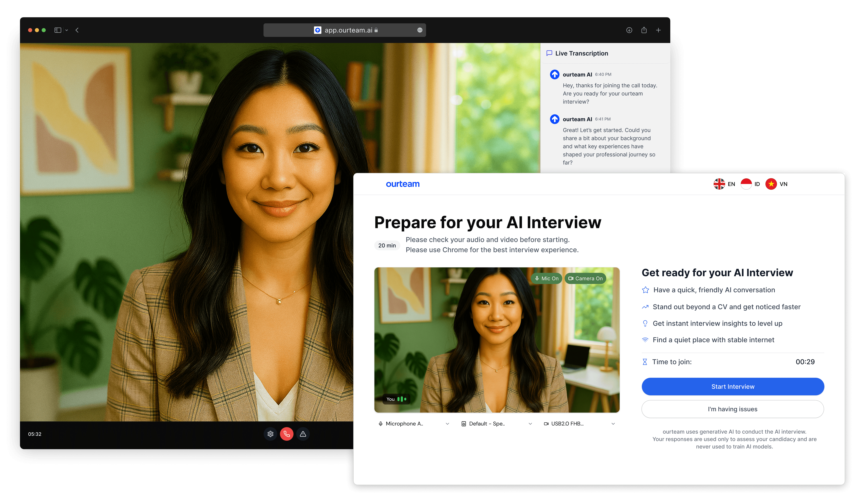Select the EN language option

coord(724,184)
